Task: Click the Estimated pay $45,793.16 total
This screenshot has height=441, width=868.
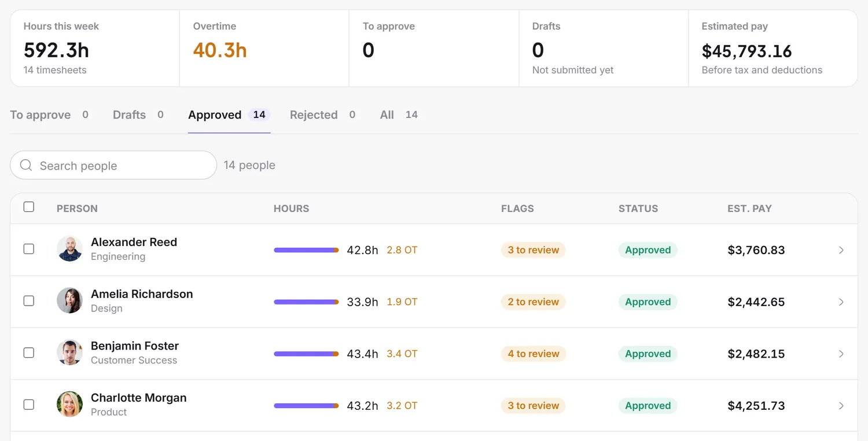Action: coord(747,51)
